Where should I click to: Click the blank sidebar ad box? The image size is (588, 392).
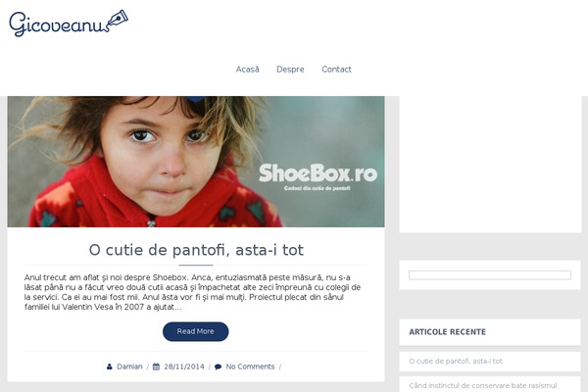491,165
